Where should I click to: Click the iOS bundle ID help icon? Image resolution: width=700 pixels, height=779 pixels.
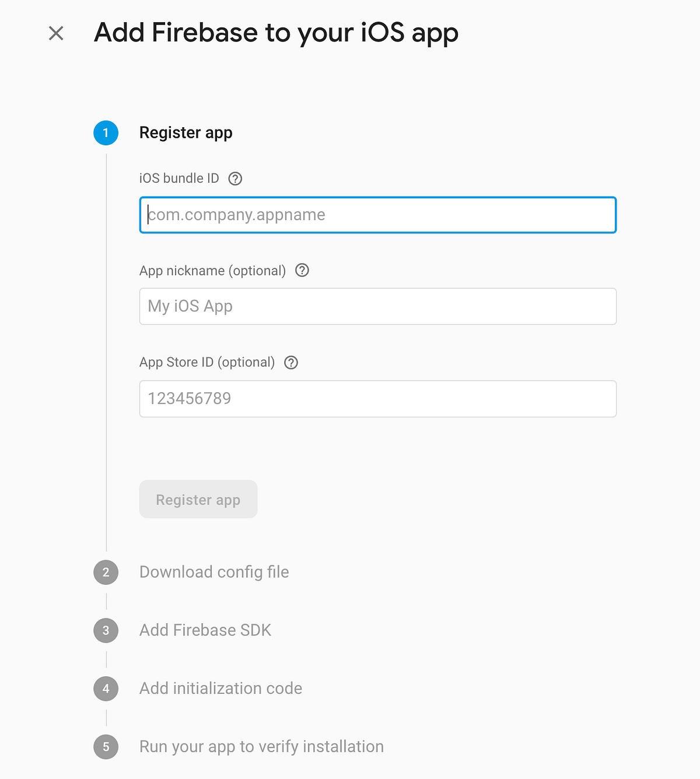[x=235, y=179]
